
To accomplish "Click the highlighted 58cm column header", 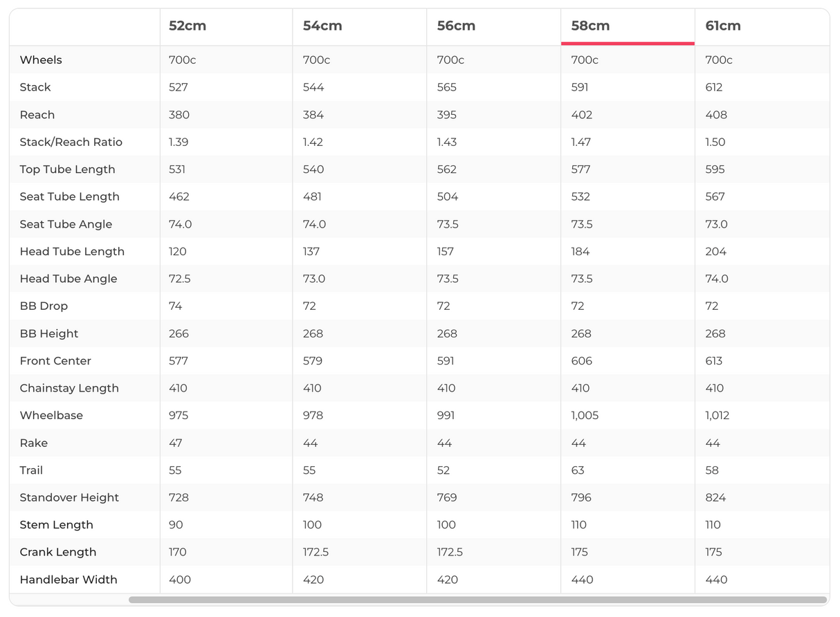I will point(590,26).
